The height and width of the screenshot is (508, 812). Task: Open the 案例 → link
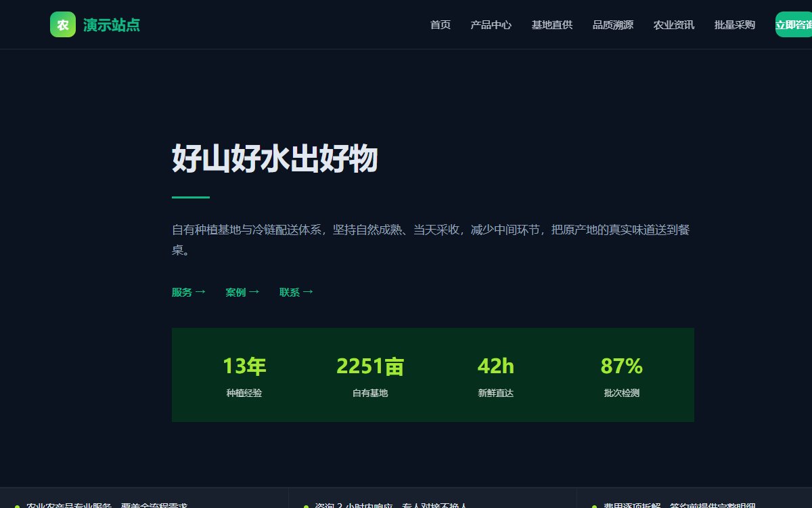tap(243, 293)
